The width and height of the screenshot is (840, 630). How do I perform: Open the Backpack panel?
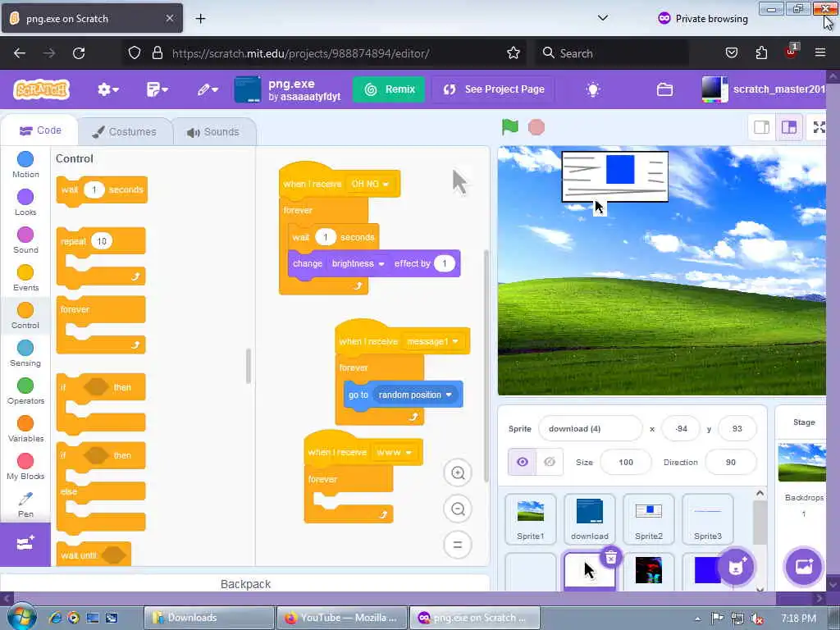click(245, 584)
